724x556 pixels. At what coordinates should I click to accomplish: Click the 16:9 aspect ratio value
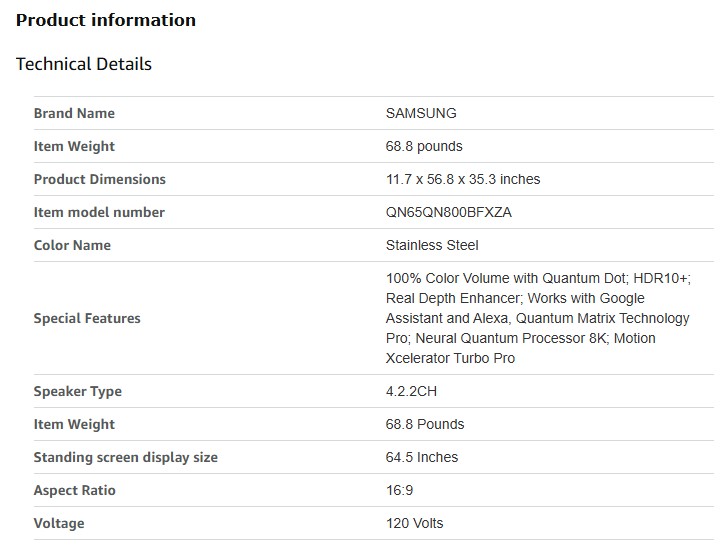(x=399, y=490)
